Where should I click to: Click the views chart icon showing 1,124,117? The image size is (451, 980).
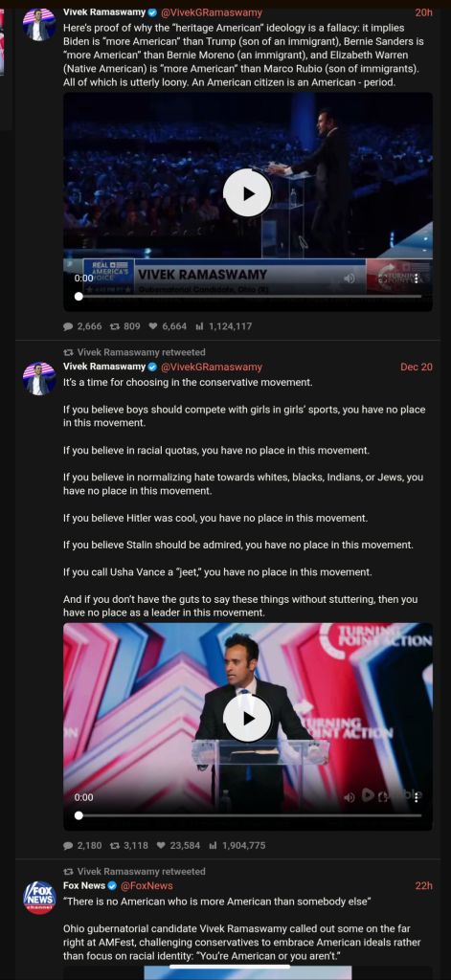(x=199, y=326)
